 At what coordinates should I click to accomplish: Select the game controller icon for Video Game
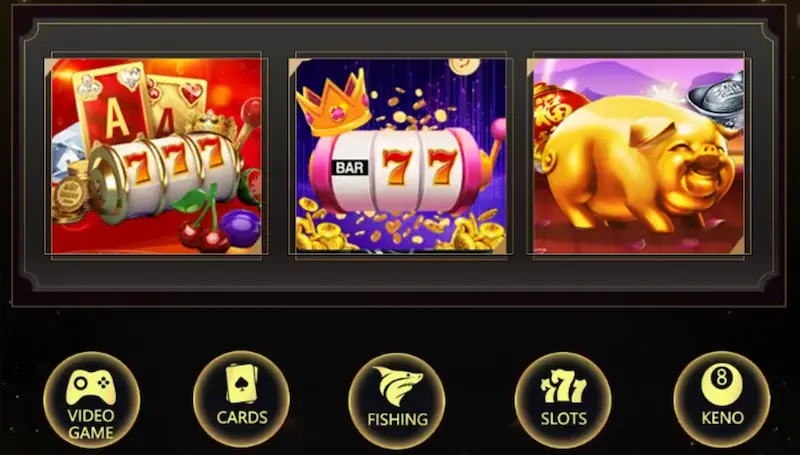pyautogui.click(x=91, y=388)
